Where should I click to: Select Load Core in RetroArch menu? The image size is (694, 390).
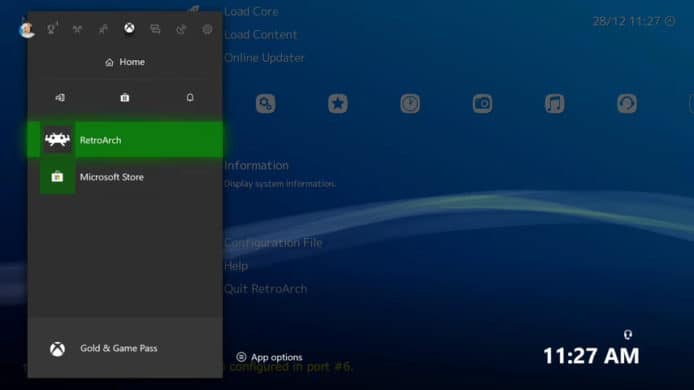pyautogui.click(x=251, y=12)
